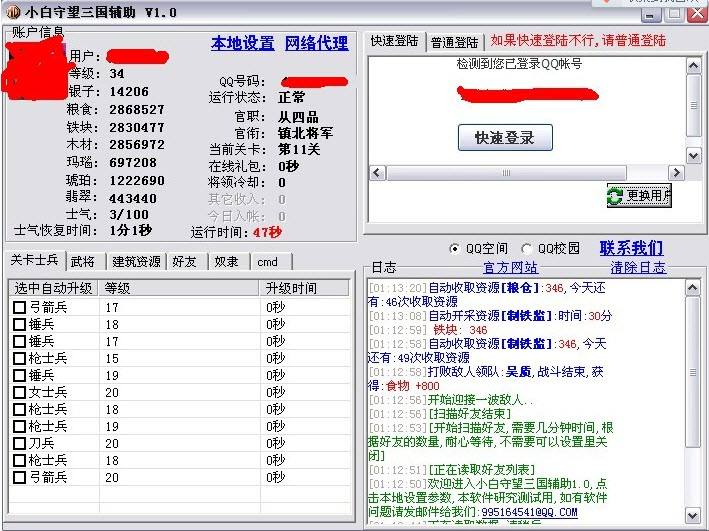Click the 检测到您已登录QQ帐号 message

(x=519, y=64)
